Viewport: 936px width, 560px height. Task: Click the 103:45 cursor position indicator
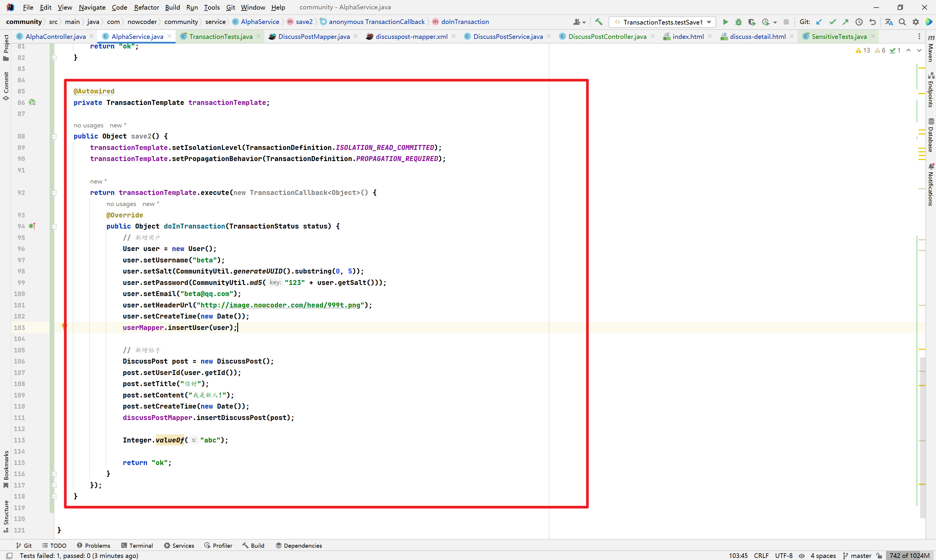pyautogui.click(x=738, y=556)
